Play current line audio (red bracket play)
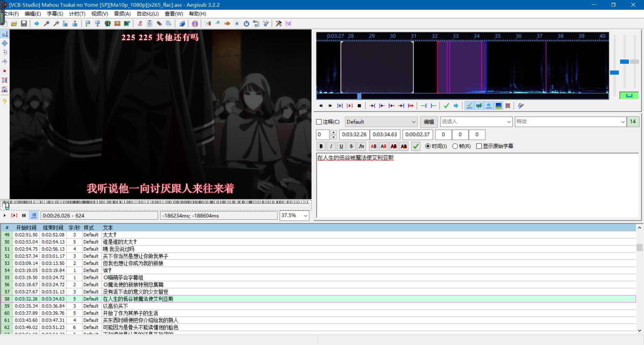 (x=350, y=106)
